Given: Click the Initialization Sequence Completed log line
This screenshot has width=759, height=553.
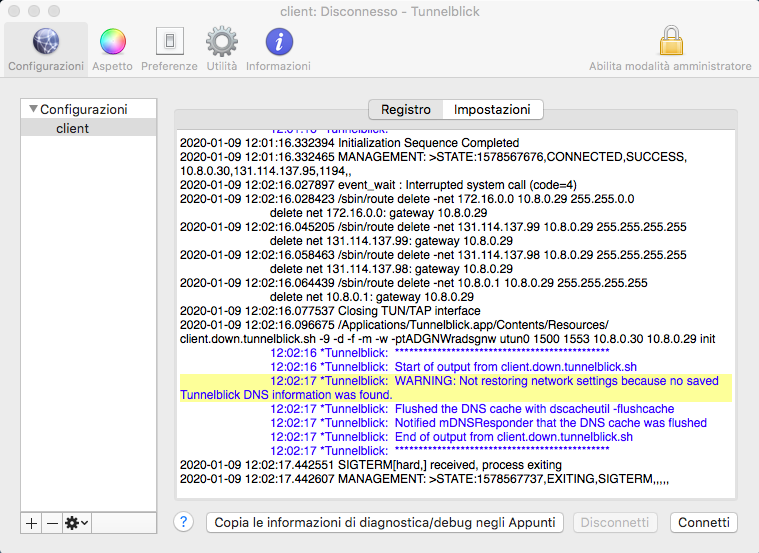Looking at the screenshot, I should click(x=350, y=144).
